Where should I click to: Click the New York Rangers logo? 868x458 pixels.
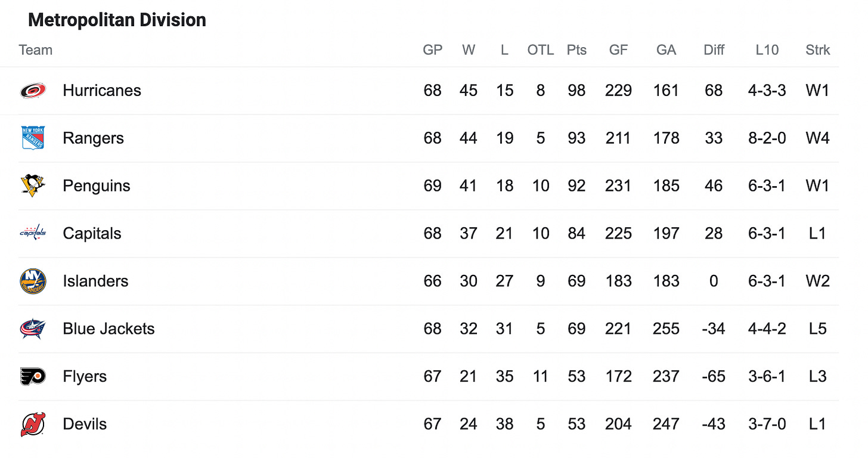[x=33, y=138]
